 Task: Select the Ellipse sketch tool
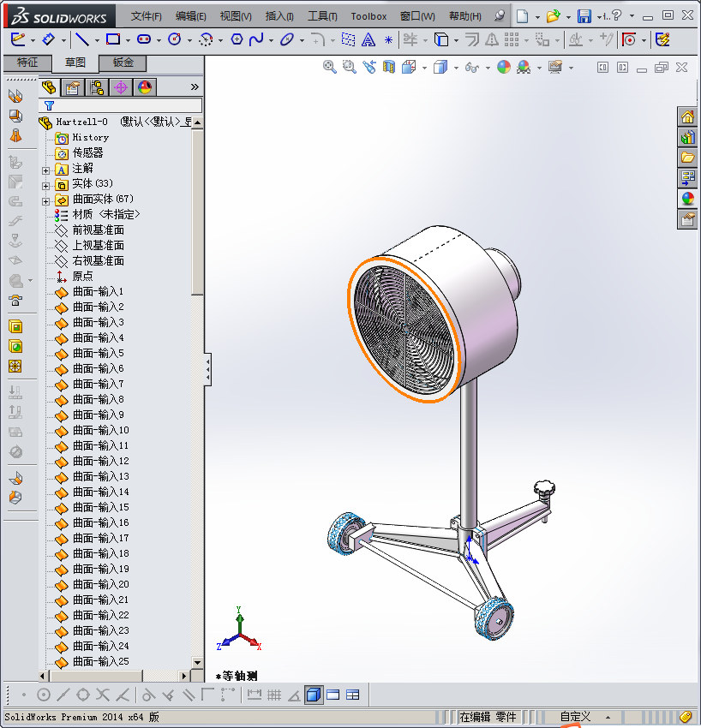click(x=287, y=39)
